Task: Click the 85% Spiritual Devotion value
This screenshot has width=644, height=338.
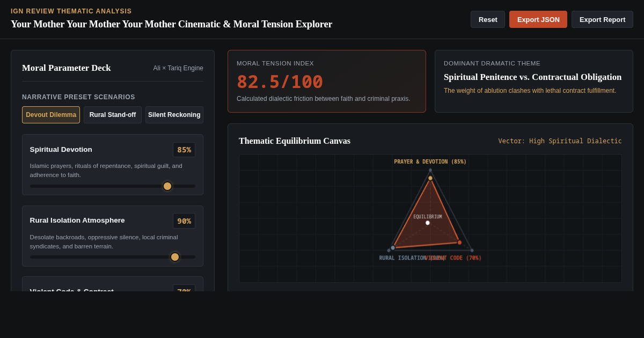Action: pos(184,150)
